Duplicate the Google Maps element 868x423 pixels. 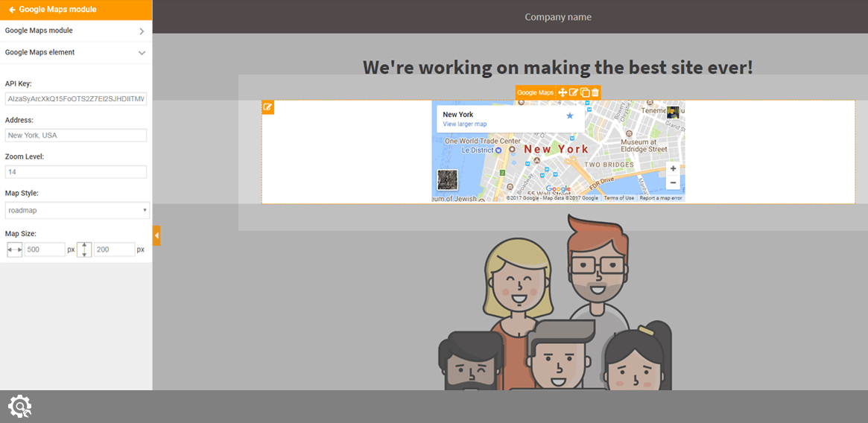[585, 92]
